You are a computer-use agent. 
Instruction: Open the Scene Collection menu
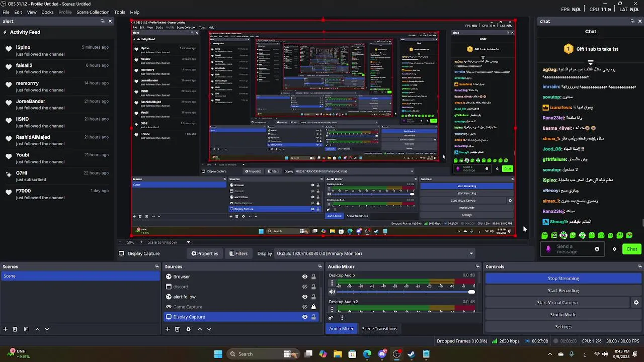click(93, 12)
